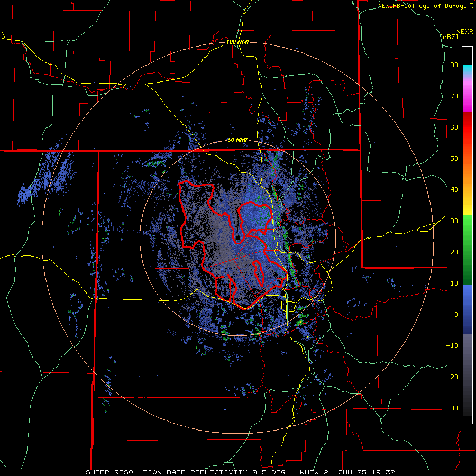Click the 20 value on the dBZ scale
The image size is (476, 476).
click(x=454, y=252)
